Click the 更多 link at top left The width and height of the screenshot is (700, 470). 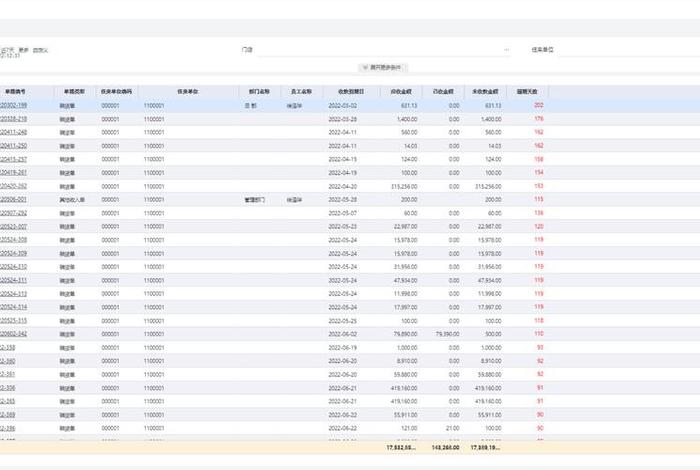point(23,48)
